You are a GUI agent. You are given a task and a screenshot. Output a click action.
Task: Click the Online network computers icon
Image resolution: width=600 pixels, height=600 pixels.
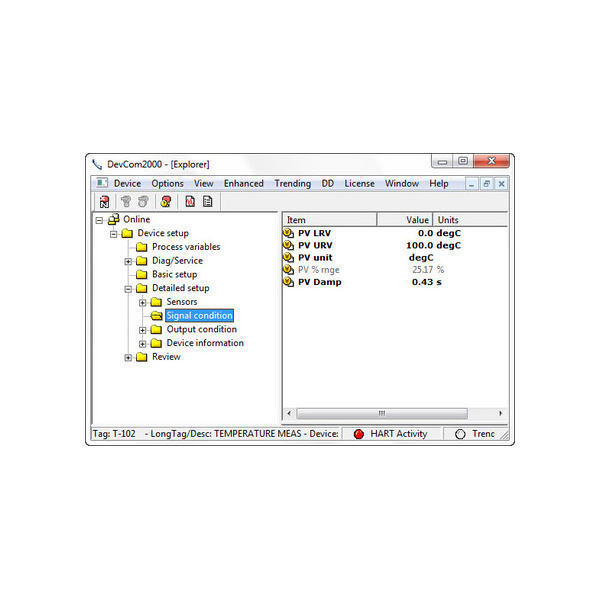[114, 219]
